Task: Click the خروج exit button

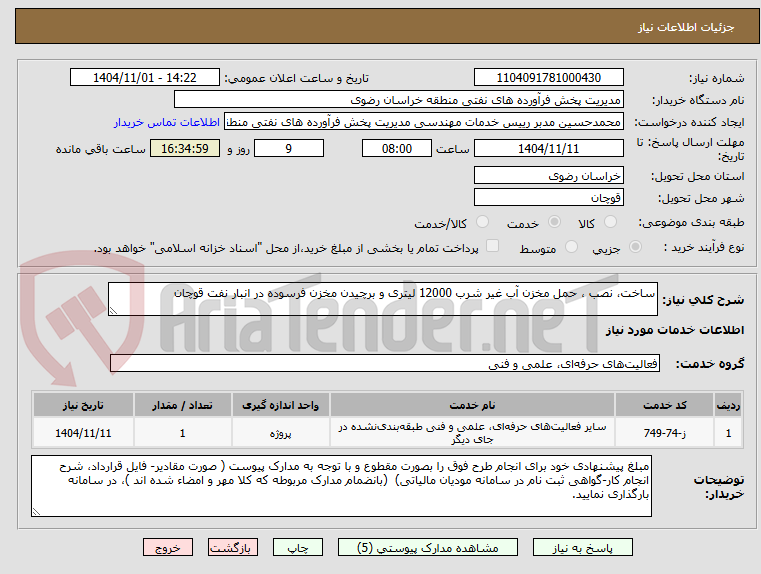Action: click(167, 547)
